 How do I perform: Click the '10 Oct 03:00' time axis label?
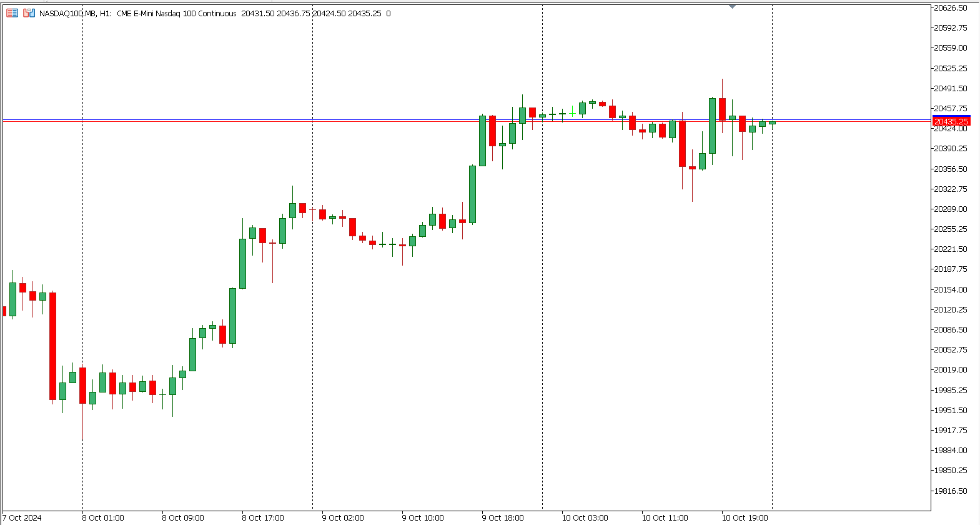pos(585,517)
